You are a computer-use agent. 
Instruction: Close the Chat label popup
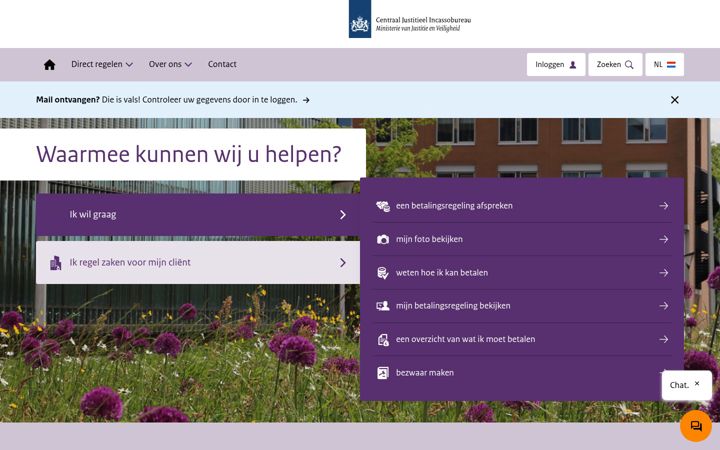tap(697, 383)
